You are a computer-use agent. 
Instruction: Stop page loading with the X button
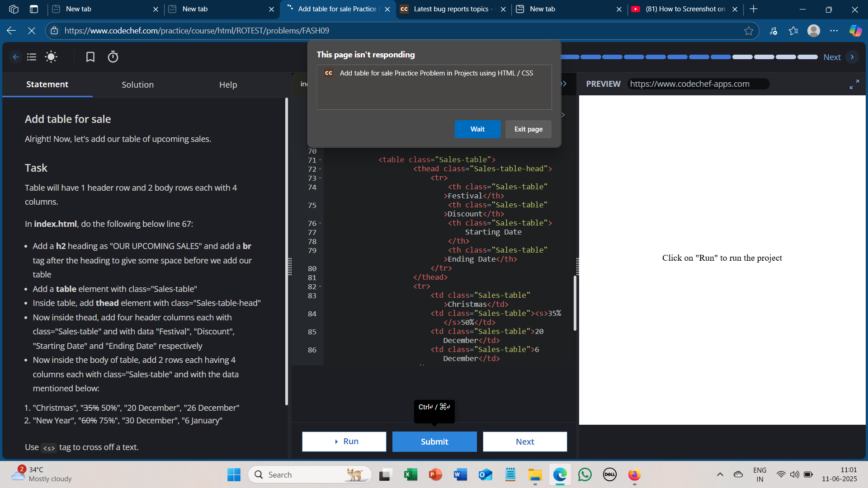pos(32,31)
